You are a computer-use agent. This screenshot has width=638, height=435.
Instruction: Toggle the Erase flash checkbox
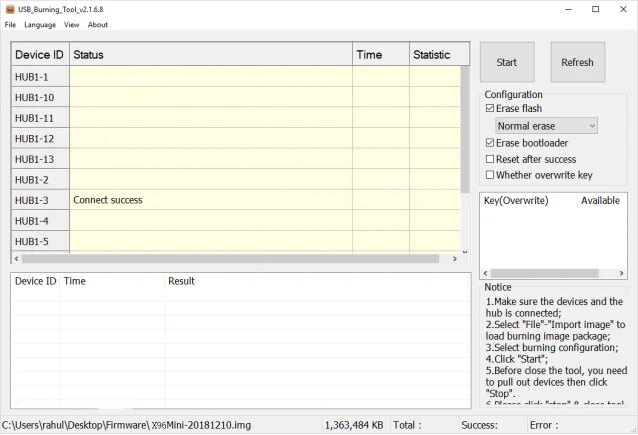[490, 108]
